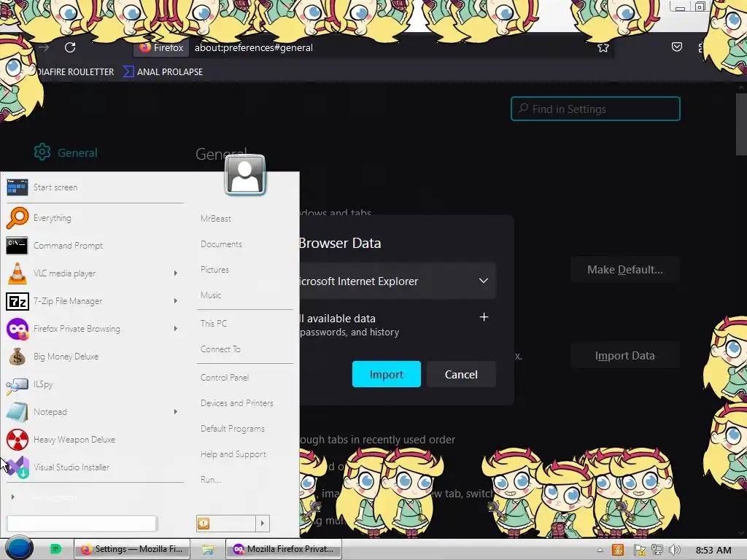This screenshot has height=560, width=747.
Task: Select General category in settings sidebar
Action: coord(66,152)
